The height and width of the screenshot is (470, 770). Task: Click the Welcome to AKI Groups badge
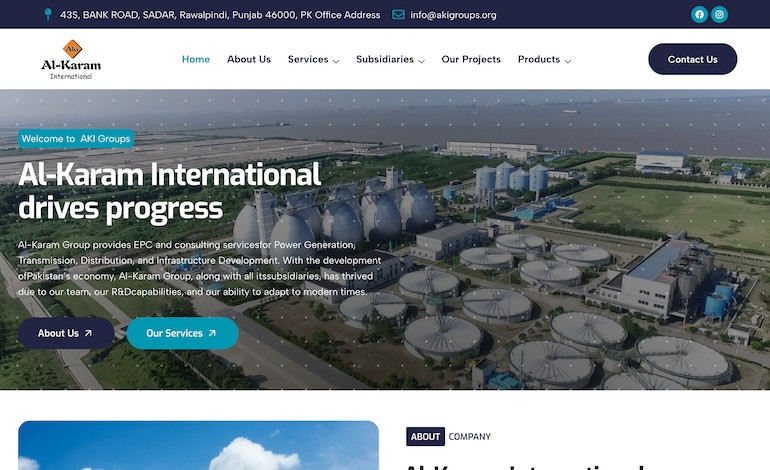tap(76, 138)
